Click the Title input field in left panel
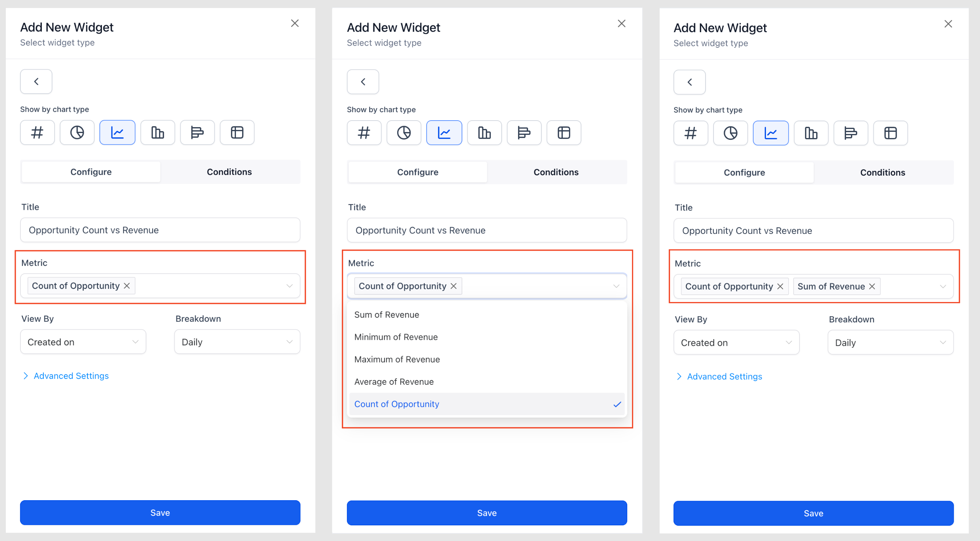980x541 pixels. [160, 230]
